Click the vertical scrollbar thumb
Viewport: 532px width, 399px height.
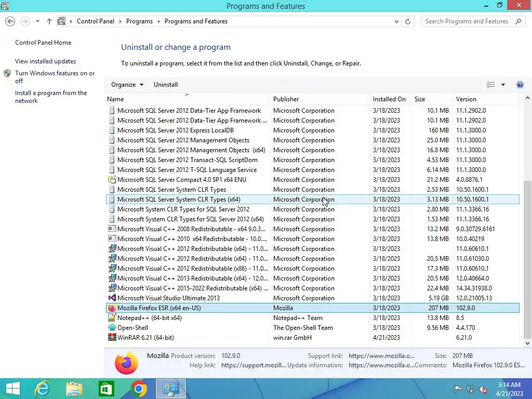point(527,259)
